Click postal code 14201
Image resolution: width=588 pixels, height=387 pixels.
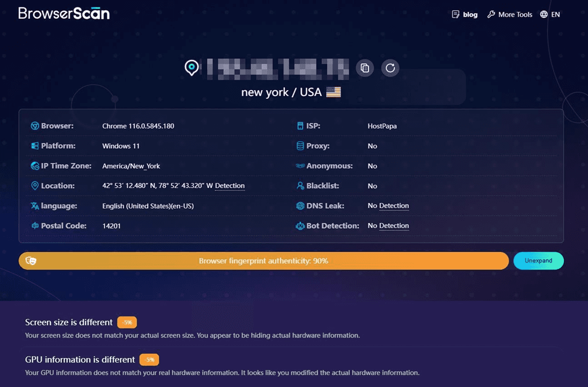point(112,226)
